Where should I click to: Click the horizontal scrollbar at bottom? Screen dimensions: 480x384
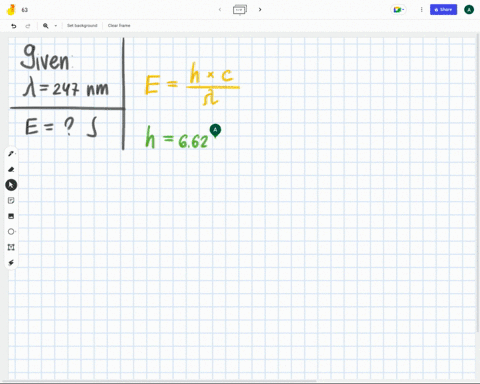[158, 381]
